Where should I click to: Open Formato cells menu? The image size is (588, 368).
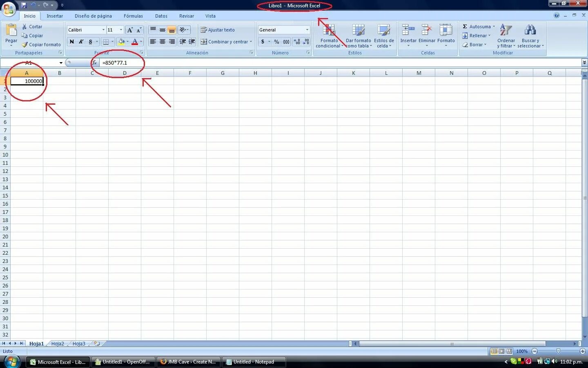(446, 35)
